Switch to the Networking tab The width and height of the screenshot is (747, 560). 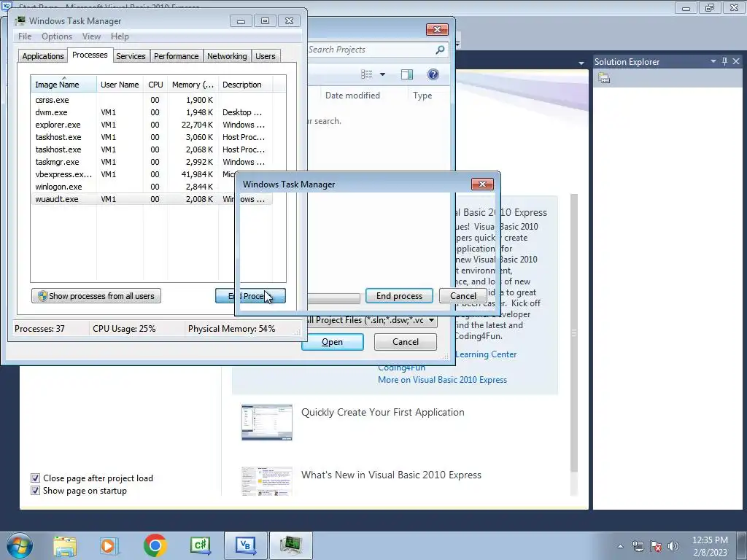[227, 56]
